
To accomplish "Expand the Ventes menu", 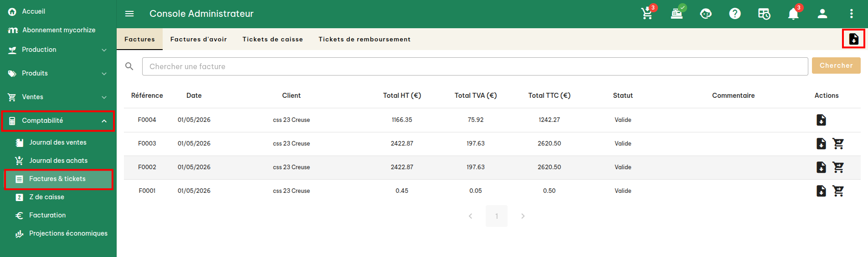I will (58, 97).
